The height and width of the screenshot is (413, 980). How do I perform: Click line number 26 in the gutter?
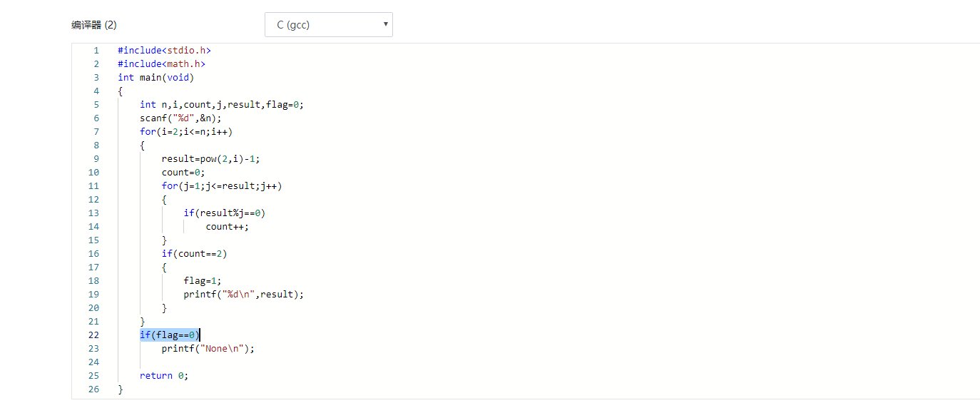95,389
